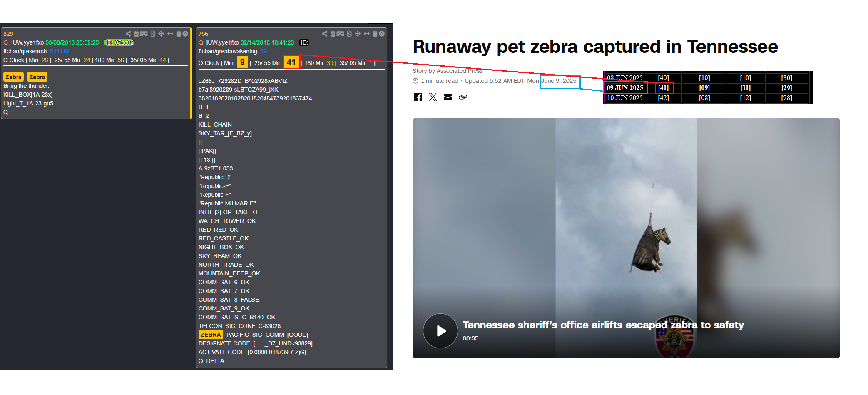
Task: Click the 'KILL_CHAIN' line in post 756
Action: [x=215, y=125]
